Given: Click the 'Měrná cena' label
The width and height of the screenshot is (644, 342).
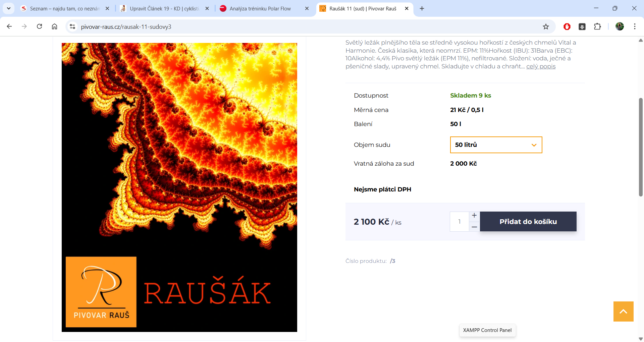Looking at the screenshot, I should tap(371, 110).
